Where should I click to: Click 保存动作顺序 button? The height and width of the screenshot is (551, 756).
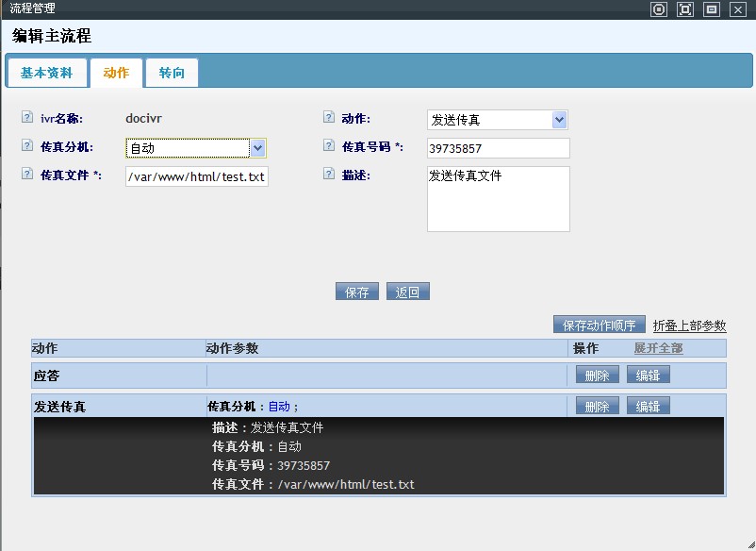[x=599, y=326]
